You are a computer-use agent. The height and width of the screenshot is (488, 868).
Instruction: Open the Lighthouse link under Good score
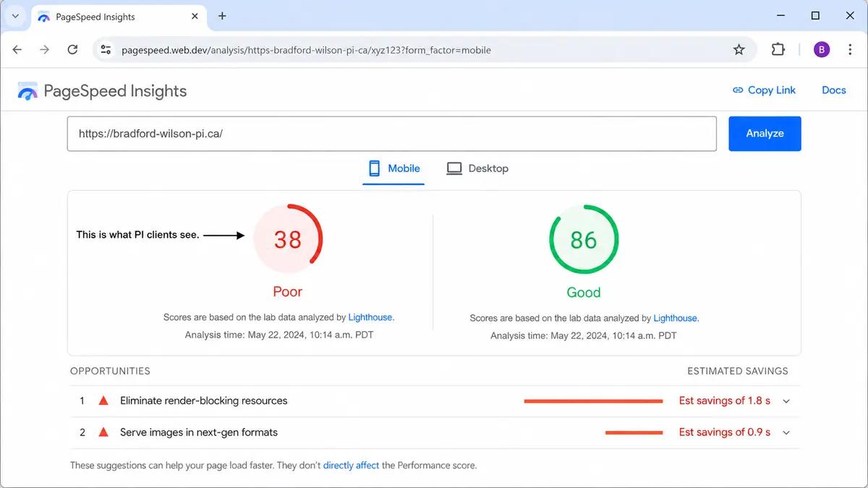pos(676,318)
